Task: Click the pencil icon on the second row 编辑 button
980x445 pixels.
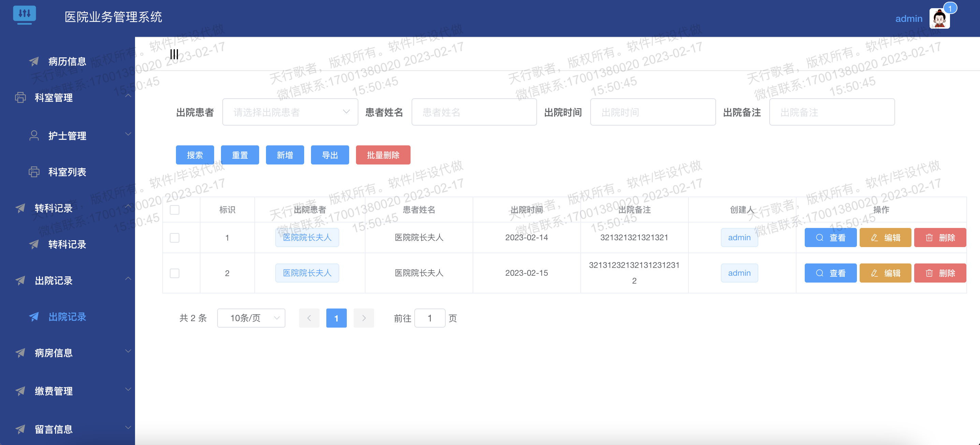Action: click(x=874, y=273)
